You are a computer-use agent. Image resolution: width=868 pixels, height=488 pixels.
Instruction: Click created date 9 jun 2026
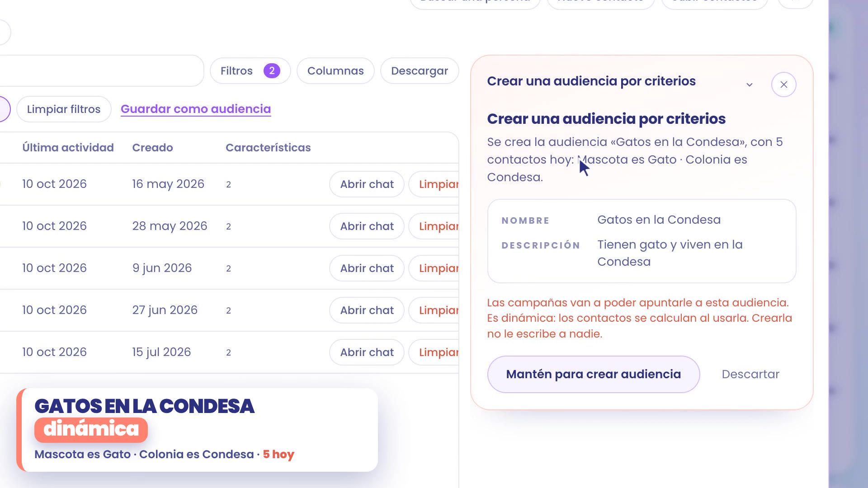coord(162,268)
